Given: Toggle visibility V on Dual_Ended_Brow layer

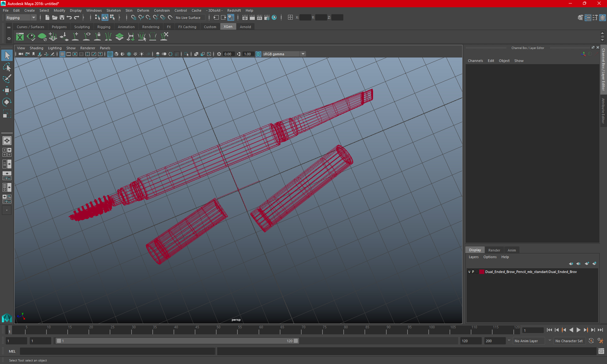Looking at the screenshot, I should point(469,272).
